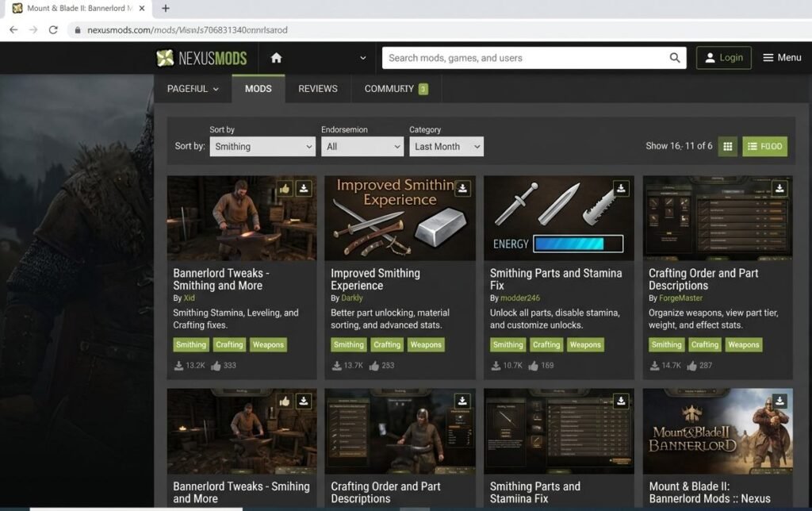Click download icon on Smithing Parts and Stamina Fix card

click(x=621, y=189)
